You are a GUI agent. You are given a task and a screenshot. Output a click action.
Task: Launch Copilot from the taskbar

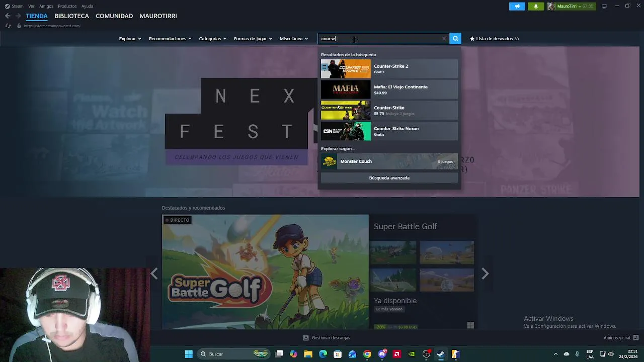tap(293, 354)
